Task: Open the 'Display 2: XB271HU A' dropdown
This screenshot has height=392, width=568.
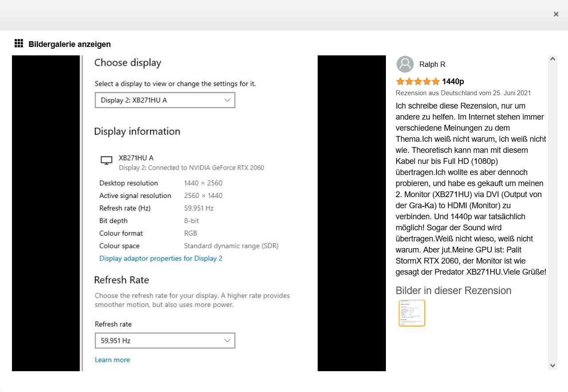Action: (165, 100)
